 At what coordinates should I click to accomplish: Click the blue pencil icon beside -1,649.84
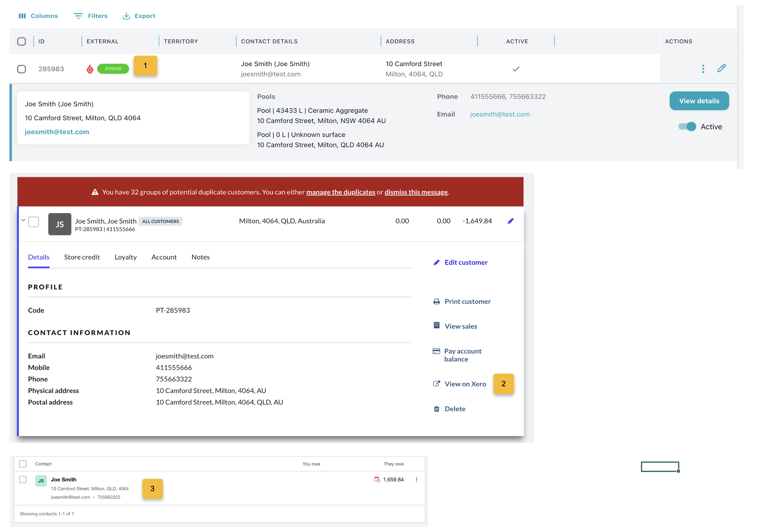tap(510, 221)
